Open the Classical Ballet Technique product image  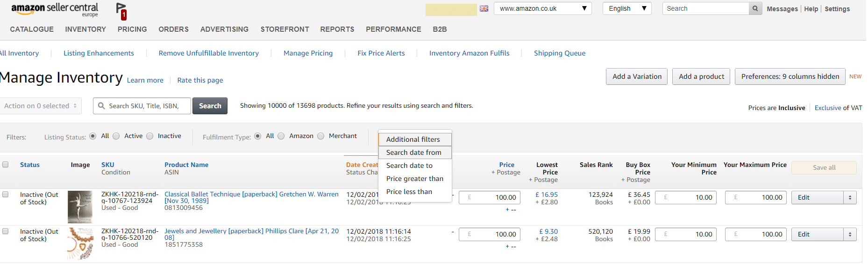(80, 207)
